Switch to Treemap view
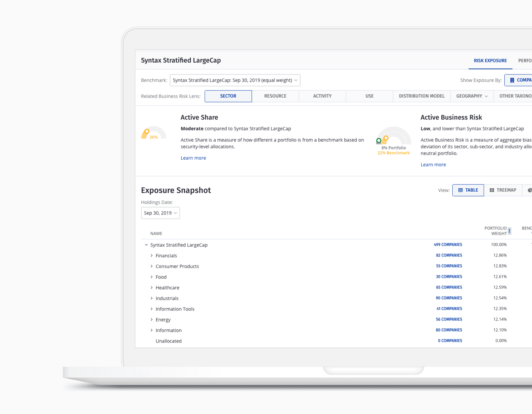The width and height of the screenshot is (532, 414). coord(503,190)
